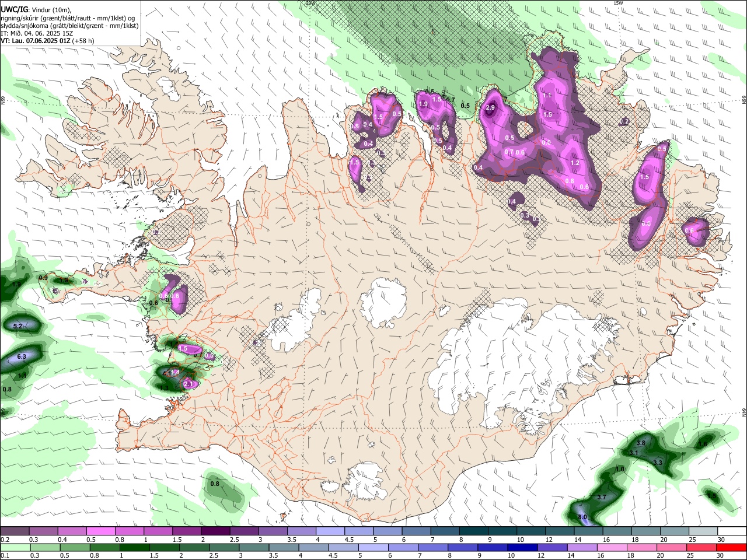Viewport: 747px width, 560px height.
Task: Click the light pink swatch labeled 16
Action: pos(612,547)
